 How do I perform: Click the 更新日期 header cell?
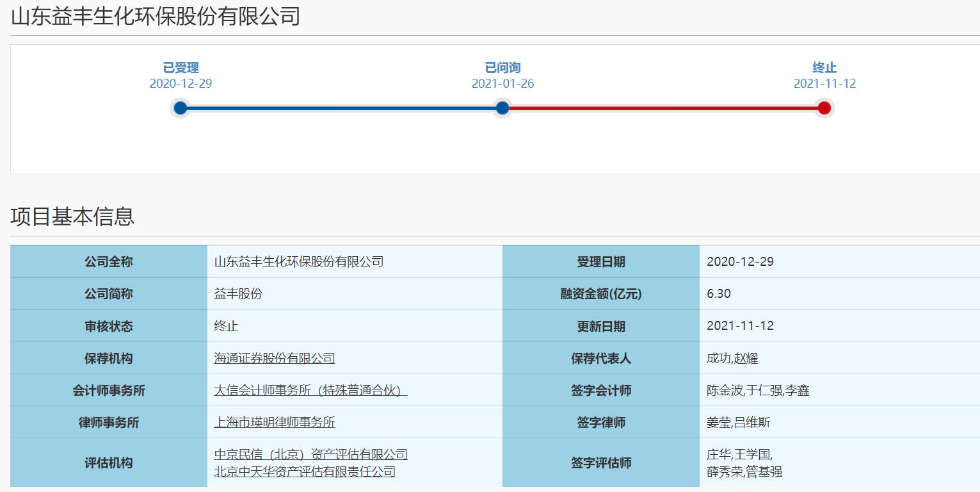601,326
